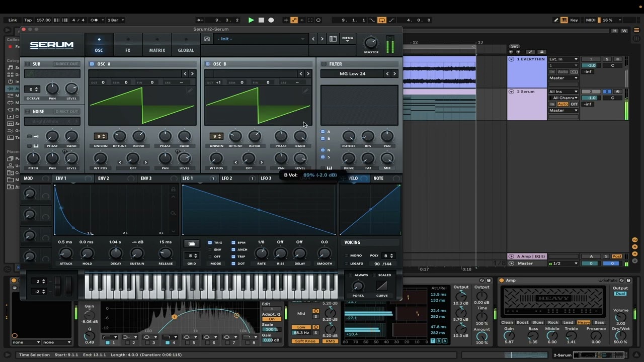Open Serum MATRIX tab

[x=157, y=45]
